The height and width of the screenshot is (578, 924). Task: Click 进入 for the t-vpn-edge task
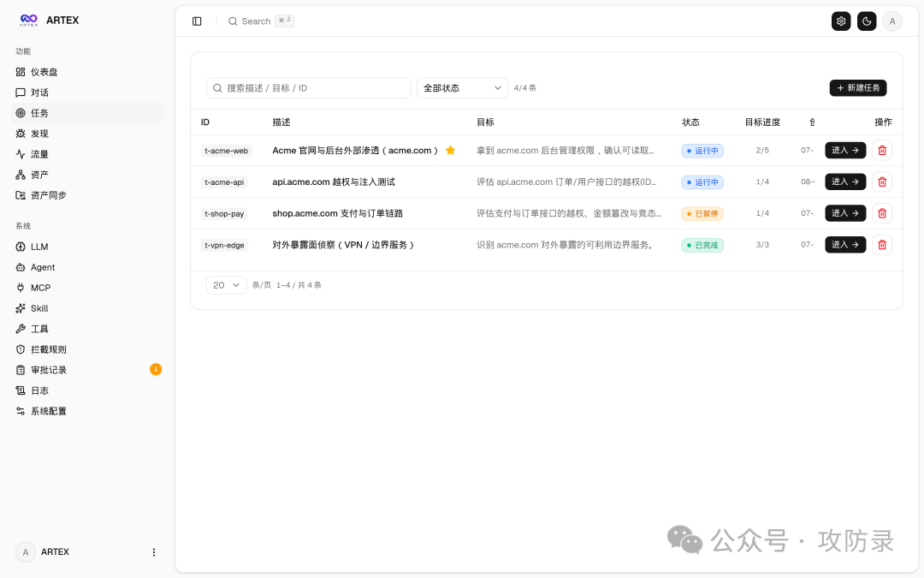click(845, 245)
